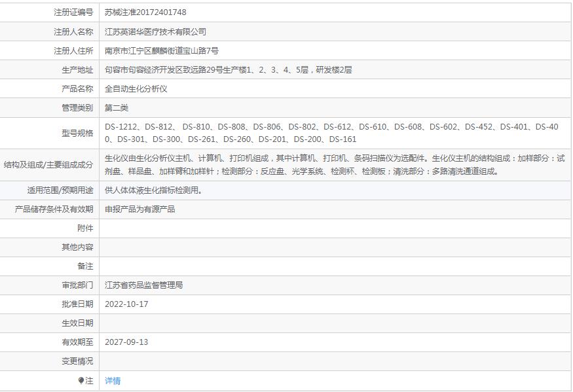This screenshot has height=392, width=573.
Task: Click the 生产地址 label
Action: (77, 70)
